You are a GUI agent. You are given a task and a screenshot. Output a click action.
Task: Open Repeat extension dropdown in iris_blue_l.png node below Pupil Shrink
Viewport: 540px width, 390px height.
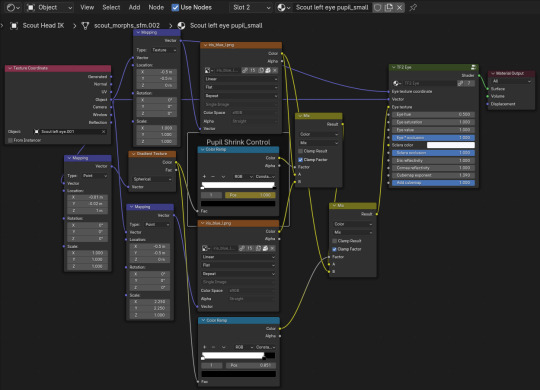[238, 274]
